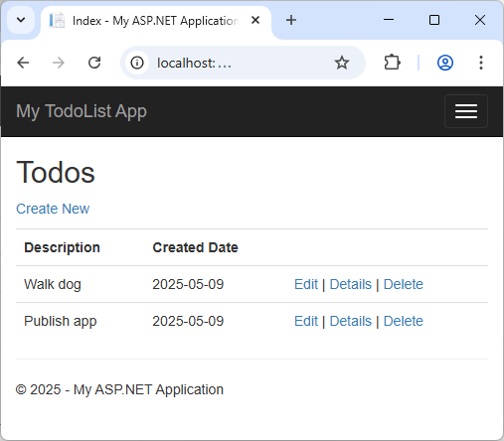The width and height of the screenshot is (504, 441).
Task: Click the Created Date column header
Action: click(x=195, y=247)
